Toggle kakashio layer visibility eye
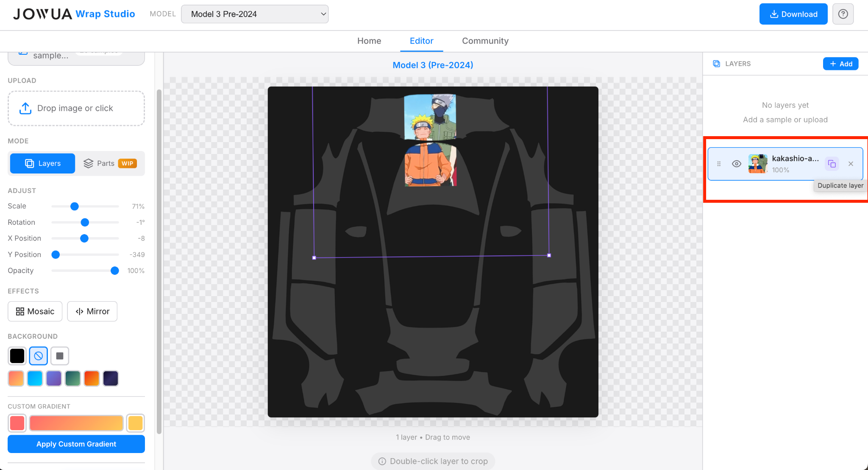The image size is (868, 470). point(737,164)
